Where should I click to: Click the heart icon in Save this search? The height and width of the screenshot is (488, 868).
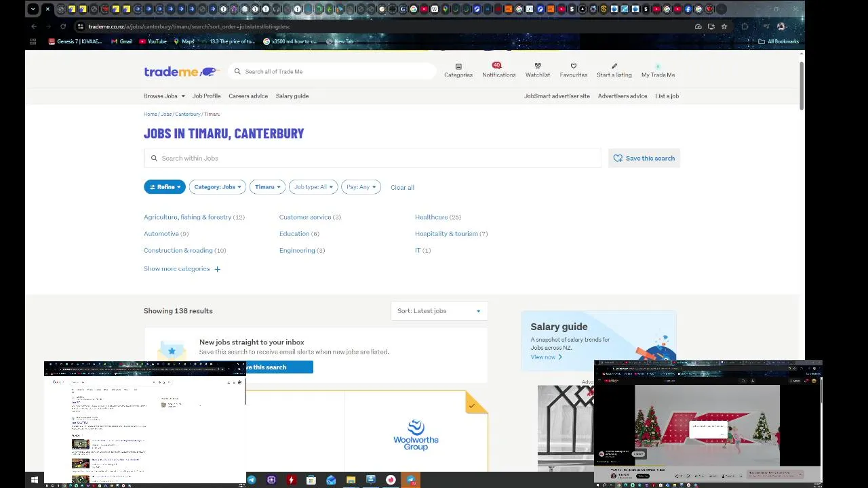(x=618, y=158)
